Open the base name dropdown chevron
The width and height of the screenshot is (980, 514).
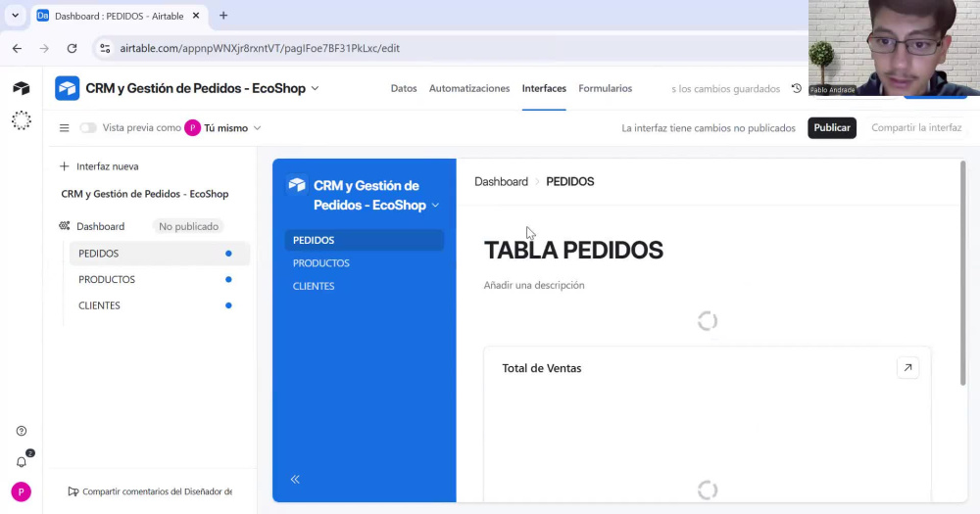[x=315, y=89]
